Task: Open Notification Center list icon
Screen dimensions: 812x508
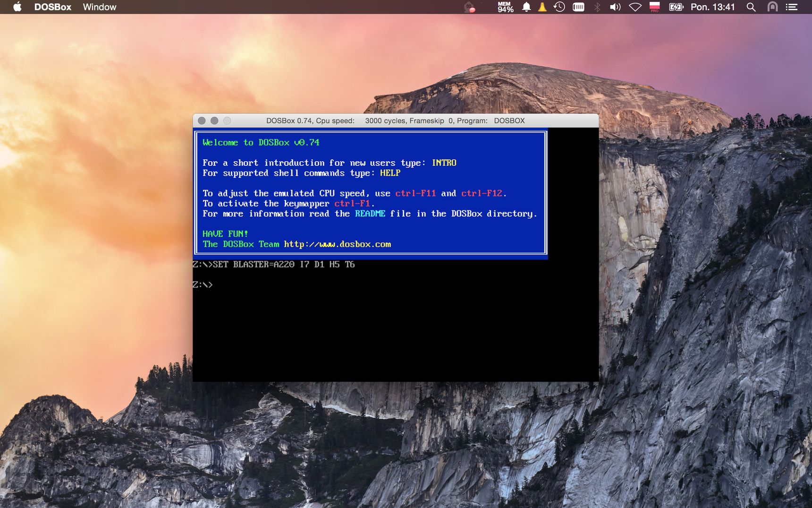Action: [792, 7]
